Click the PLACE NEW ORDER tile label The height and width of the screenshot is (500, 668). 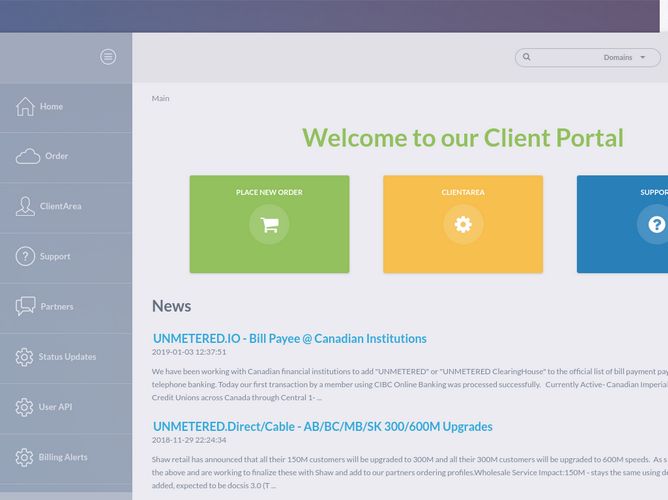[x=269, y=193]
